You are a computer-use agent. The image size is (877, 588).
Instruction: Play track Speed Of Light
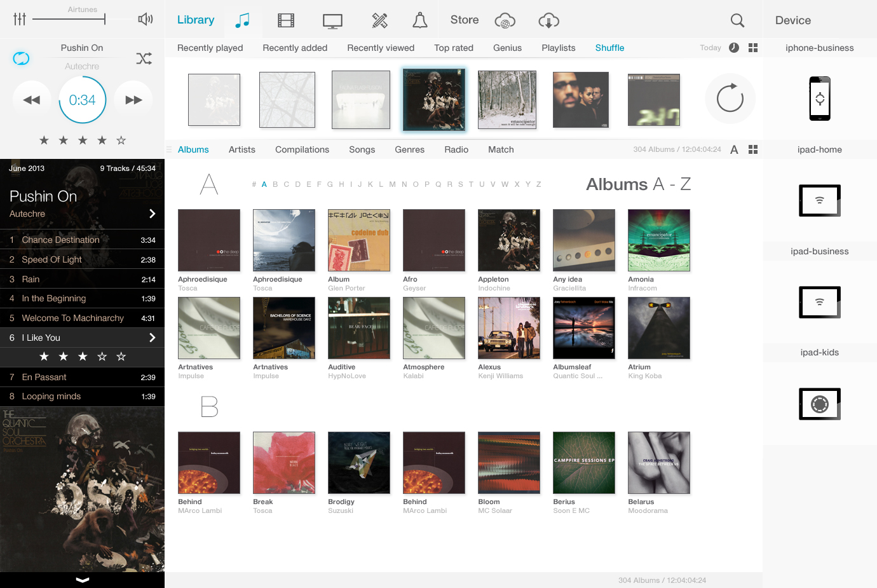[x=83, y=259]
